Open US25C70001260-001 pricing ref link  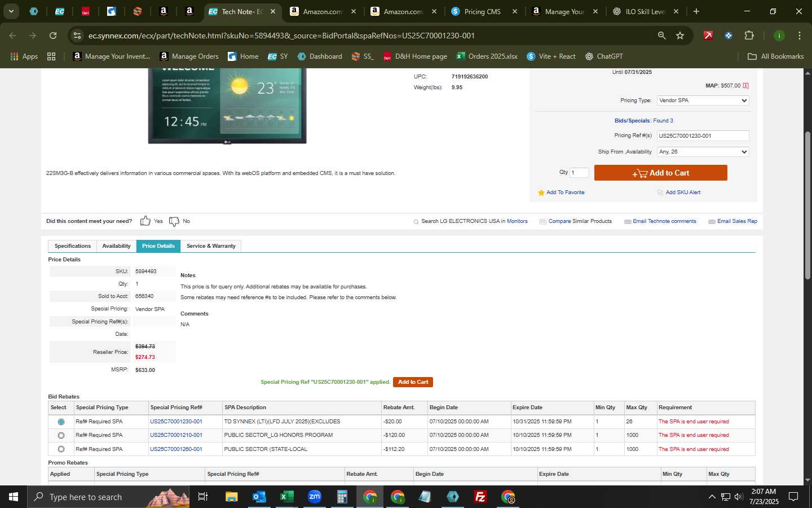point(176,449)
